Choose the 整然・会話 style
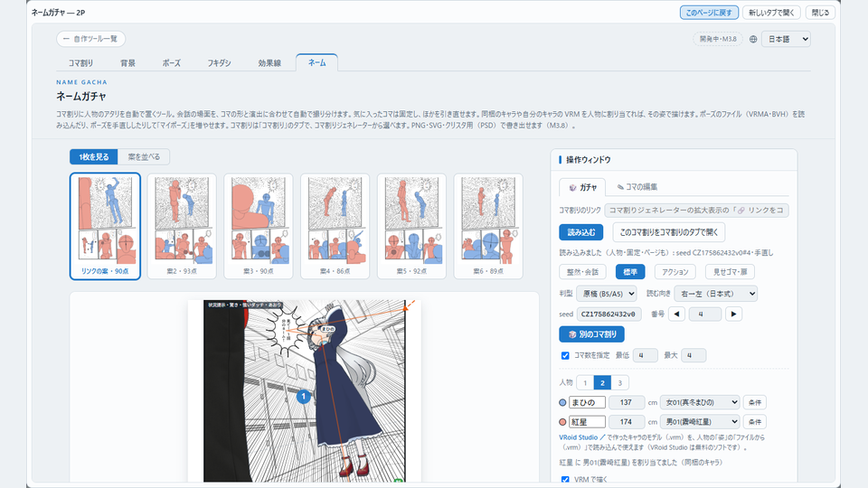Viewport: 868px width, 488px height. tap(582, 272)
